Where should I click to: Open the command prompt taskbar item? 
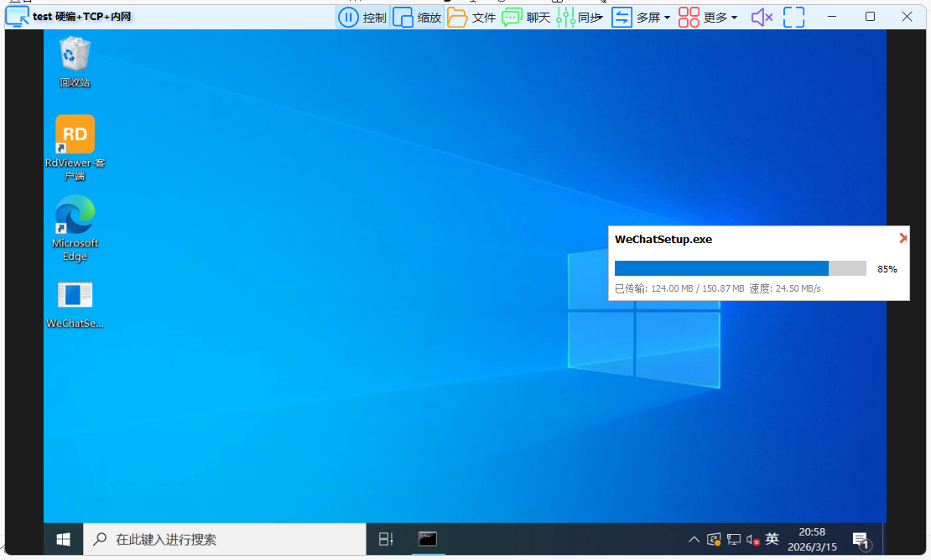[x=428, y=539]
